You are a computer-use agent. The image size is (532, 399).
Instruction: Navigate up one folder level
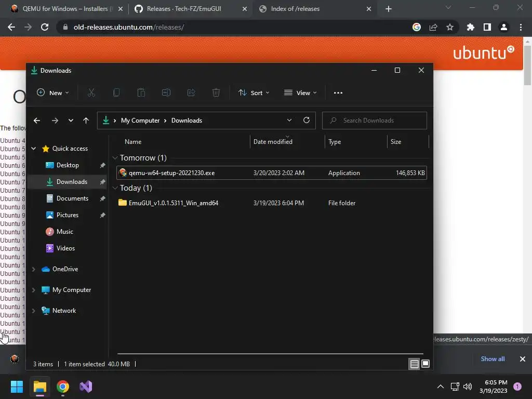(86, 121)
